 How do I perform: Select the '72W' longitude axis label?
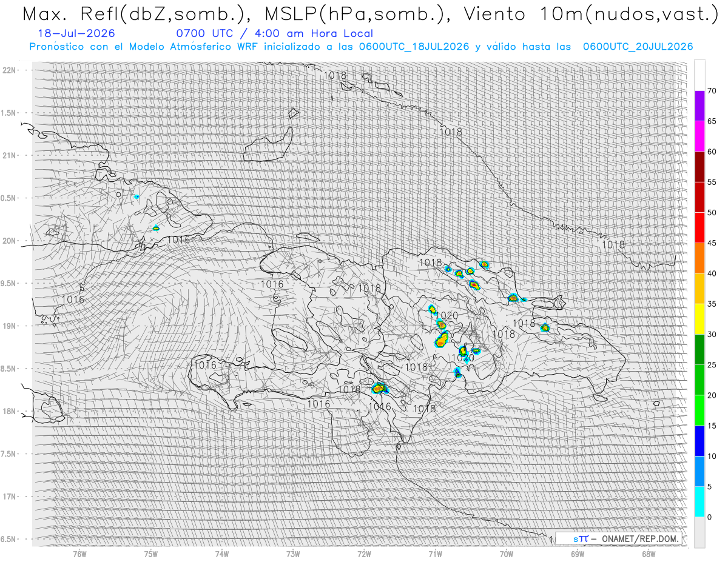(x=364, y=554)
